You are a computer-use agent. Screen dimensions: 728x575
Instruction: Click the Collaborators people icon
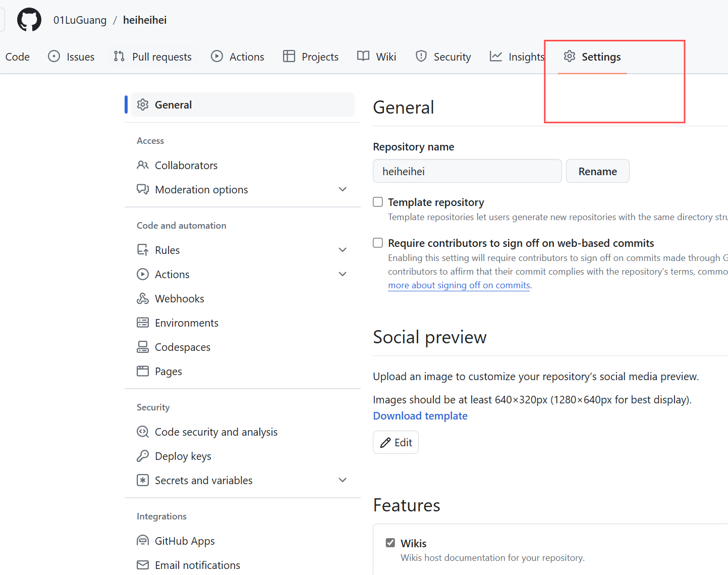tap(143, 165)
